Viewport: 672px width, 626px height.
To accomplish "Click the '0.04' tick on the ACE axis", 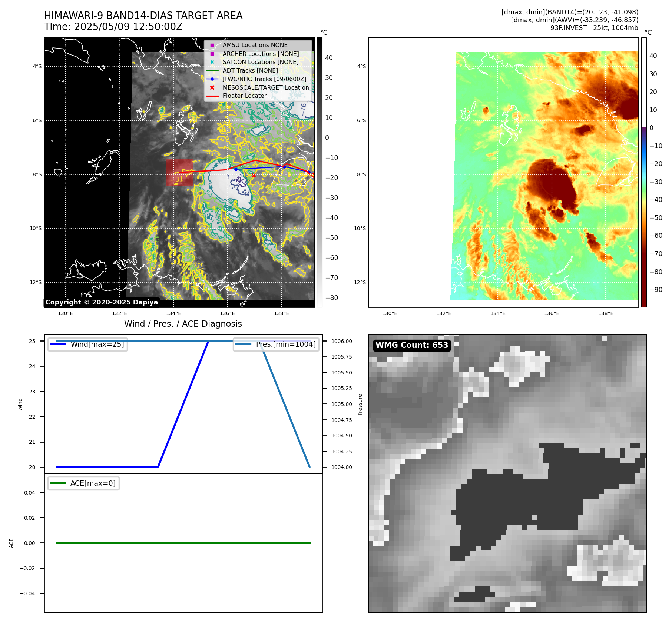I will (30, 493).
